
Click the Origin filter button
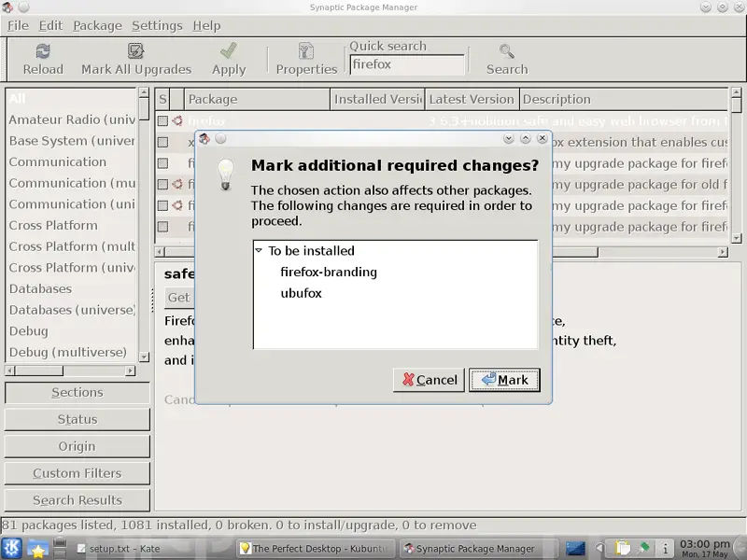pyautogui.click(x=78, y=446)
